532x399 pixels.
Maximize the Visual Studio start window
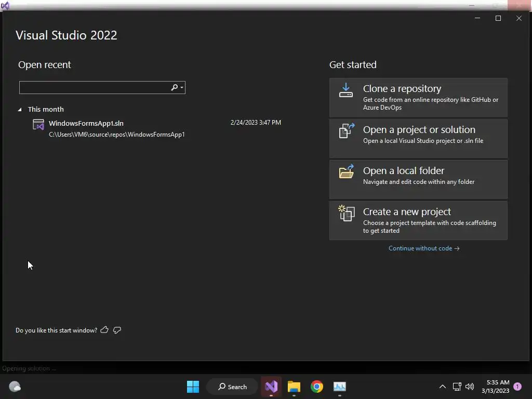[x=498, y=18]
